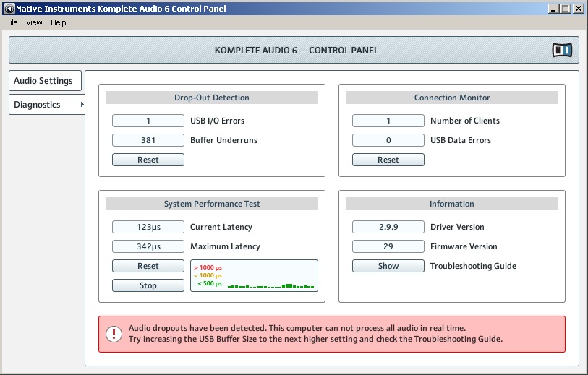Click the USB Data Errors value 0
The image size is (588, 375).
388,140
